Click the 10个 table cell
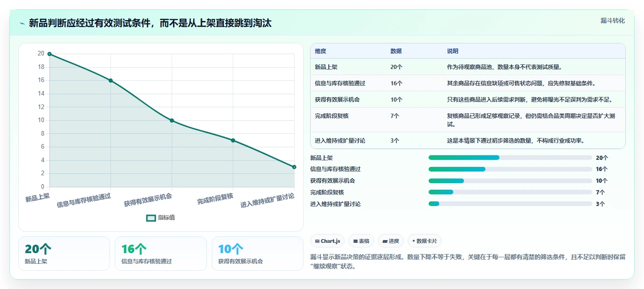 click(x=396, y=100)
